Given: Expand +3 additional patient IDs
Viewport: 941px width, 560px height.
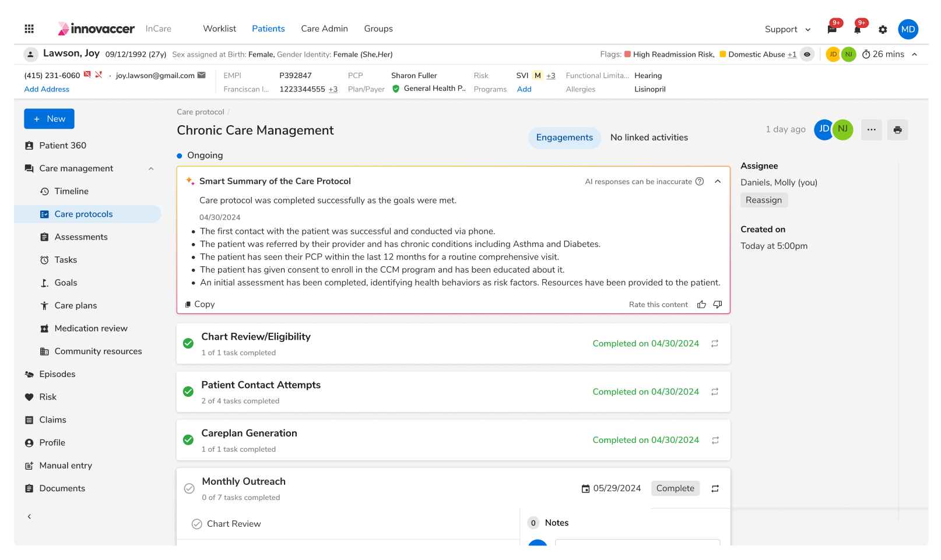Looking at the screenshot, I should click(x=333, y=89).
